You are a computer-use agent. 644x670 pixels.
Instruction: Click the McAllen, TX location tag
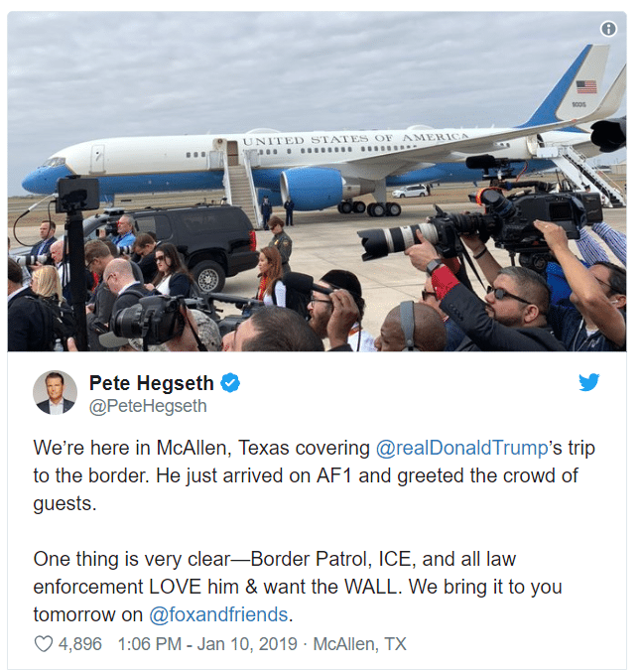(359, 644)
